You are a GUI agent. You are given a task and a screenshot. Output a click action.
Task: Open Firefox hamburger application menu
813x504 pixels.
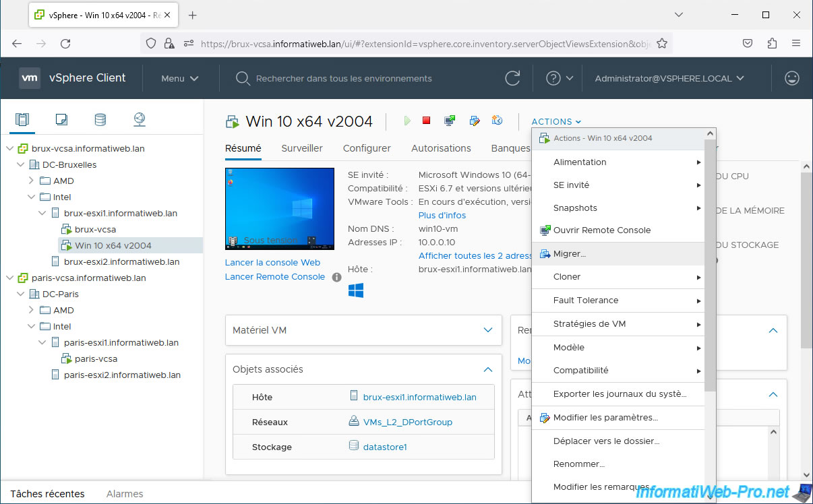pos(796,43)
